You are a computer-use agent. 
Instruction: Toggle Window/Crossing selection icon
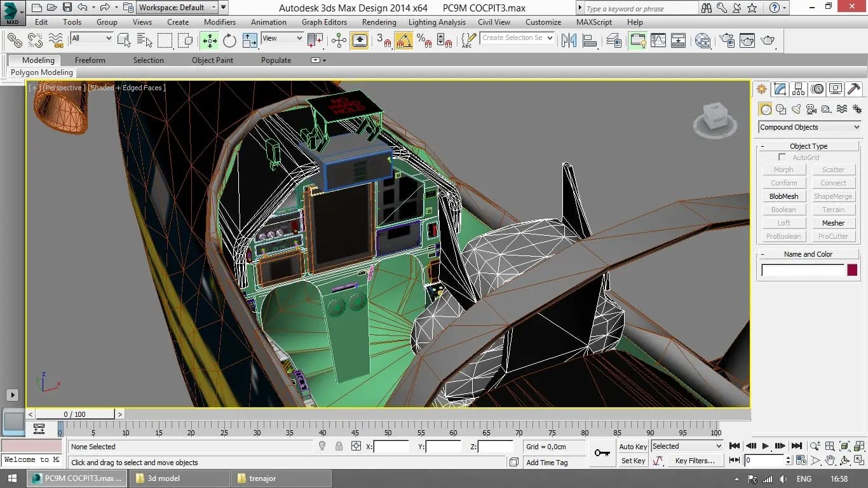click(x=186, y=41)
